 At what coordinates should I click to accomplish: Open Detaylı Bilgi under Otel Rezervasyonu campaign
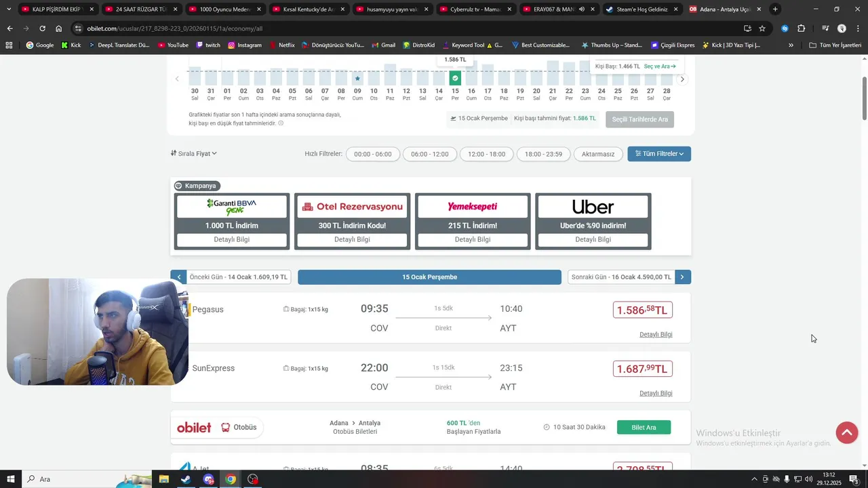point(352,240)
